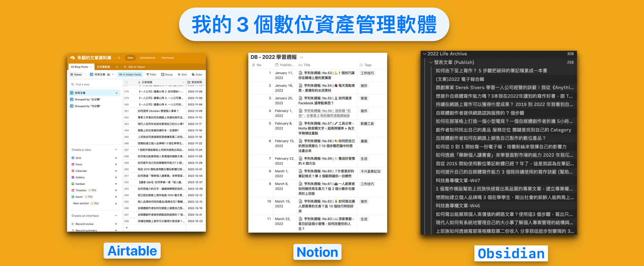The image size is (644, 266).
Task: Click the Notion Tags column header
Action: point(365,65)
